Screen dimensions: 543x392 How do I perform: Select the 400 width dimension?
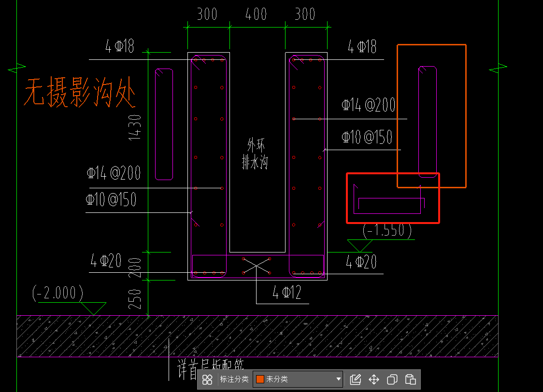256,14
